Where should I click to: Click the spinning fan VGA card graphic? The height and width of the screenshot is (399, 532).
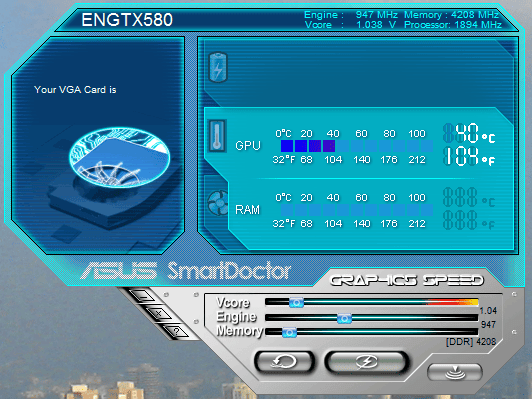(x=119, y=158)
